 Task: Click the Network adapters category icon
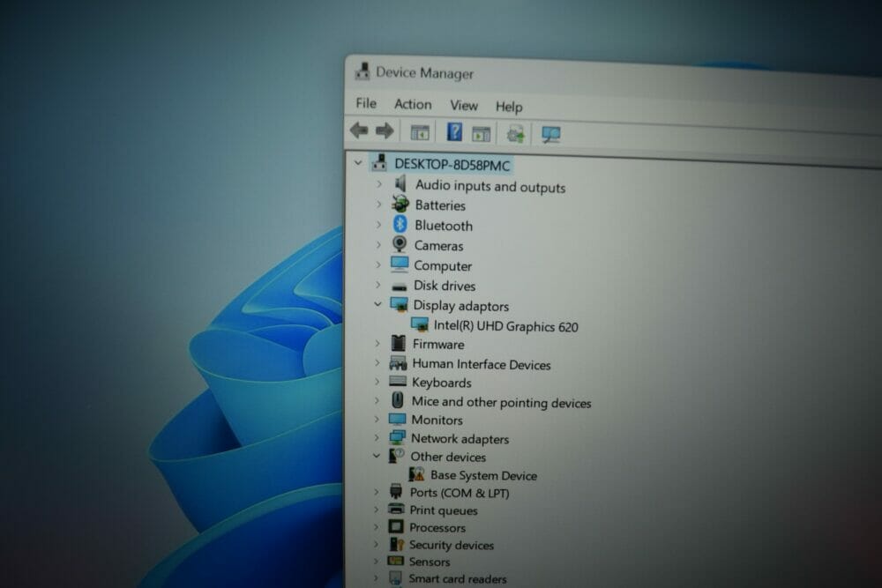[x=397, y=437]
